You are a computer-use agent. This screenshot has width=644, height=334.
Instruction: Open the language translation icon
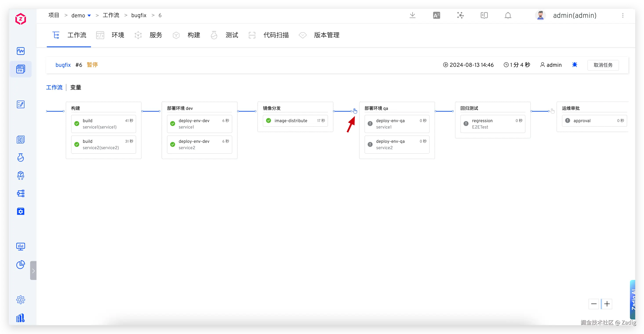point(437,16)
